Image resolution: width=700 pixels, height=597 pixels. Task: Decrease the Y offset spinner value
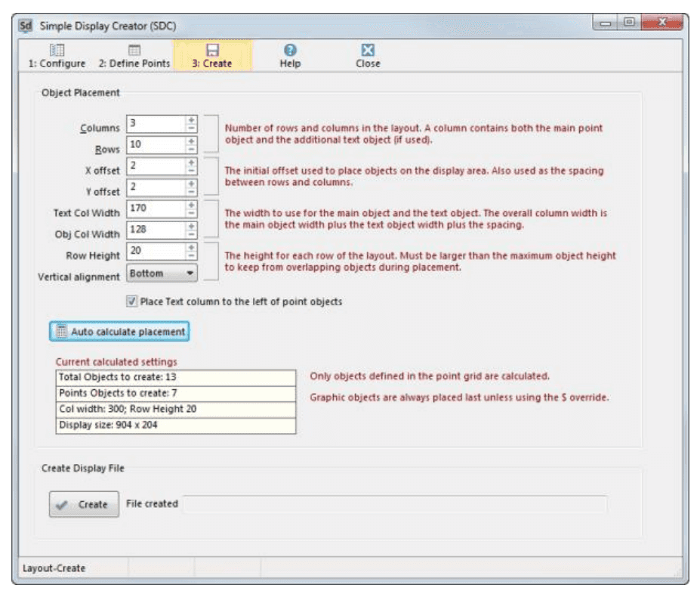click(191, 192)
